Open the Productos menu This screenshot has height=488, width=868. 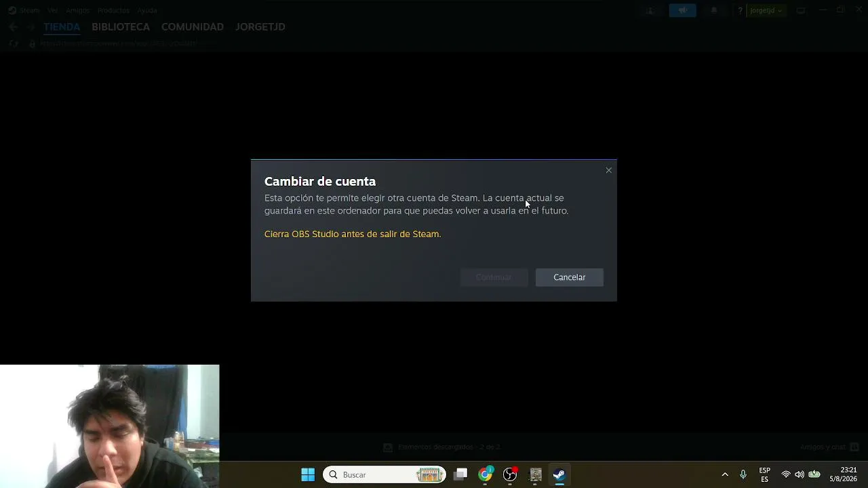click(113, 10)
